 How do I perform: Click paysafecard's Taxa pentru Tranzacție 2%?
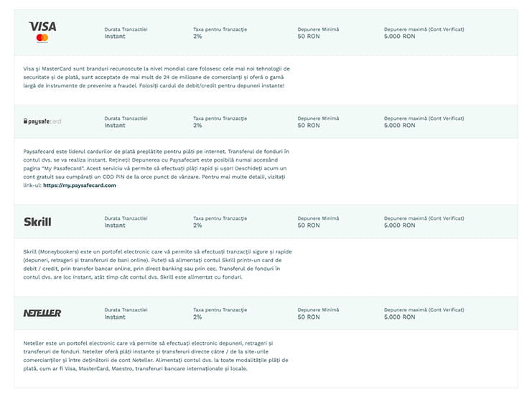click(x=197, y=125)
